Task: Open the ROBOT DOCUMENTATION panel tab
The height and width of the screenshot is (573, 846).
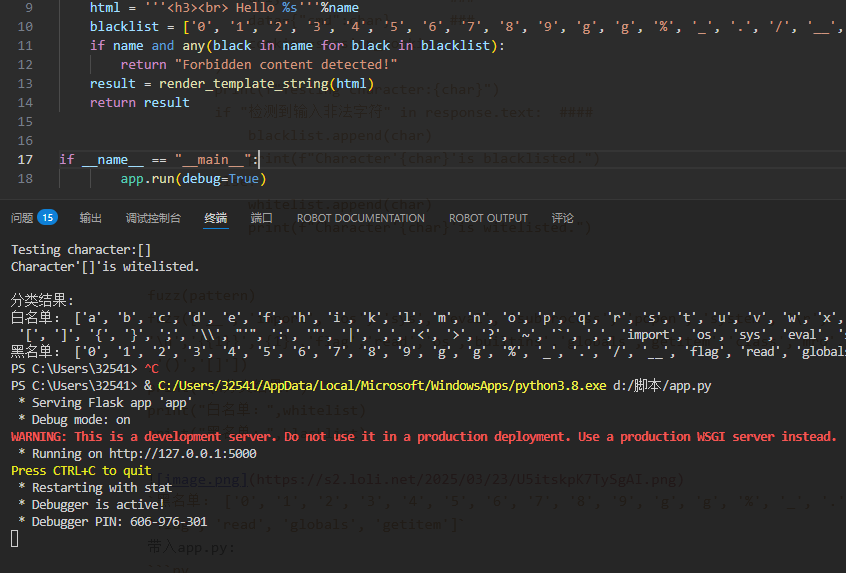Action: click(360, 218)
